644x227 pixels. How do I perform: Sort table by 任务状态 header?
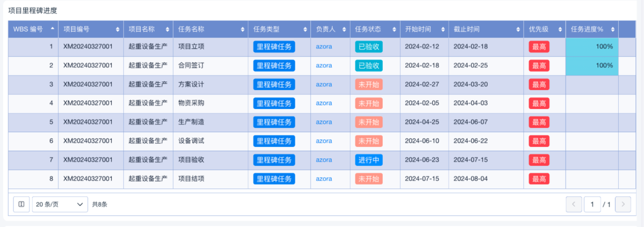394,29
